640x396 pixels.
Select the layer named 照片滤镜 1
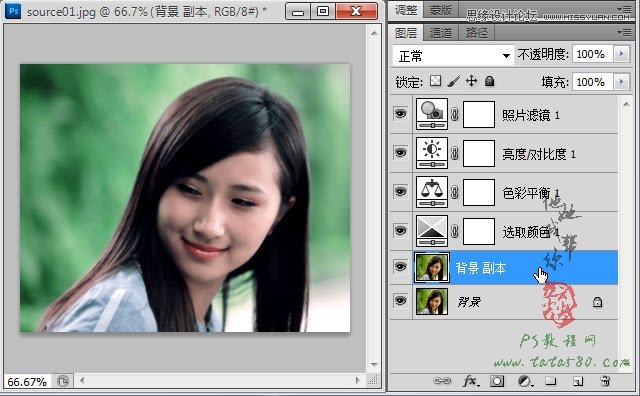point(531,115)
